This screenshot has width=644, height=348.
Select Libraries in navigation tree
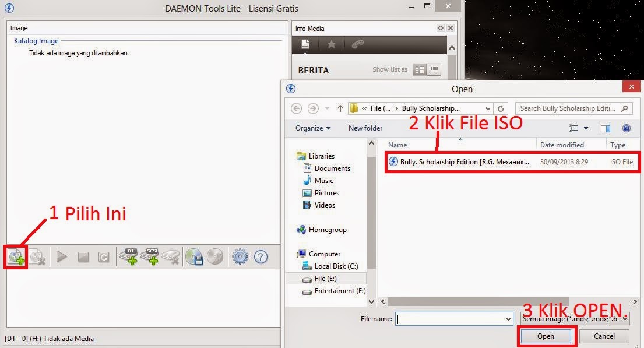[x=321, y=156]
